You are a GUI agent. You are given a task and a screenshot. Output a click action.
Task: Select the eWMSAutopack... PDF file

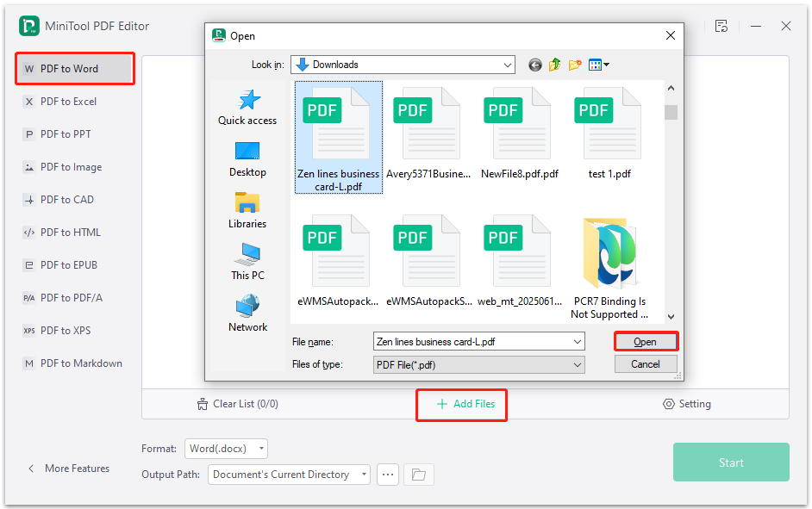pos(338,260)
